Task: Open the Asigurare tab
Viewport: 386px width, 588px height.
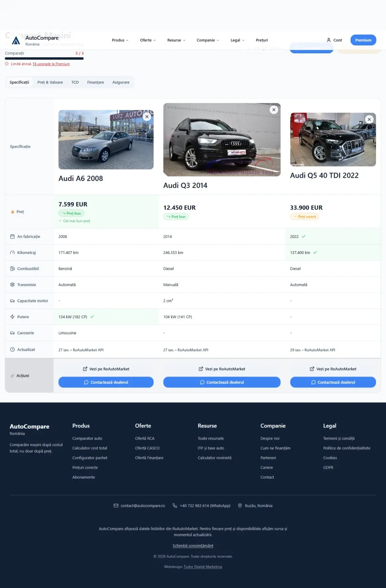Action: click(x=121, y=82)
